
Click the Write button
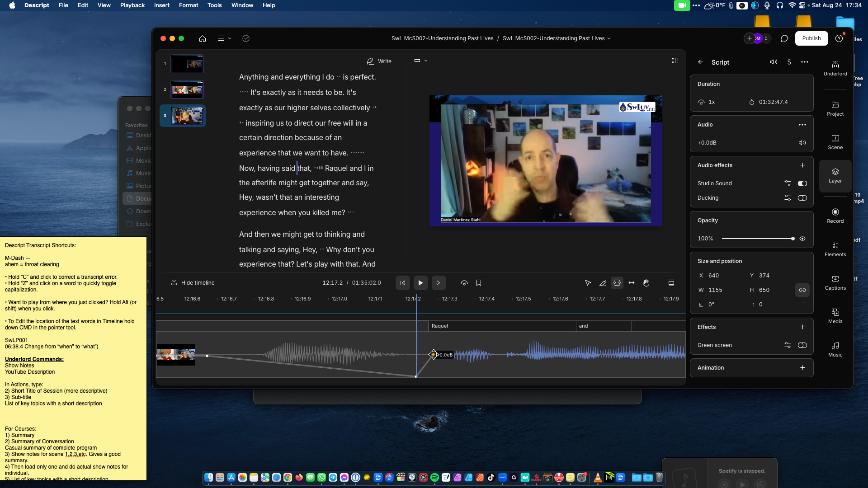pyautogui.click(x=379, y=61)
